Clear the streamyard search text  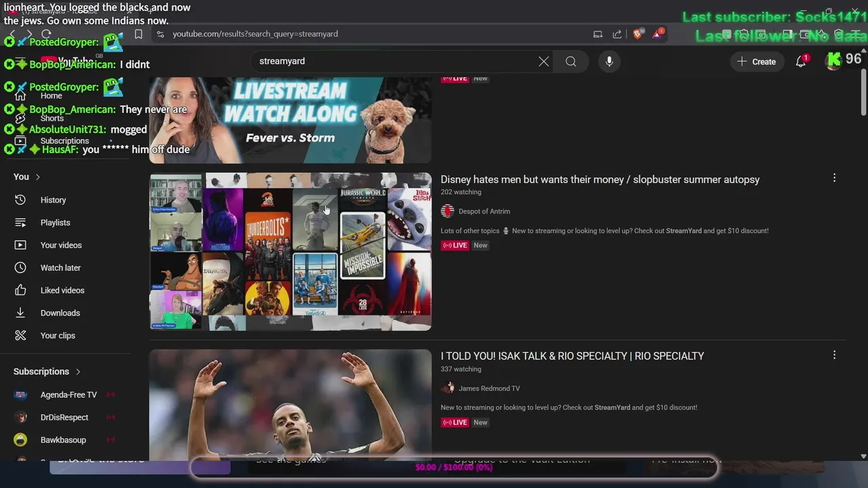[544, 62]
